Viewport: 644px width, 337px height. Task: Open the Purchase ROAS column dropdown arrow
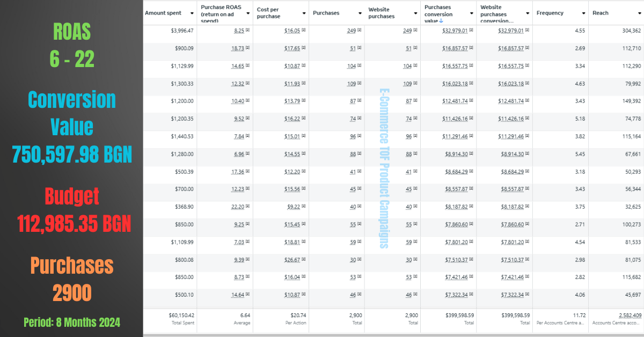pyautogui.click(x=248, y=13)
